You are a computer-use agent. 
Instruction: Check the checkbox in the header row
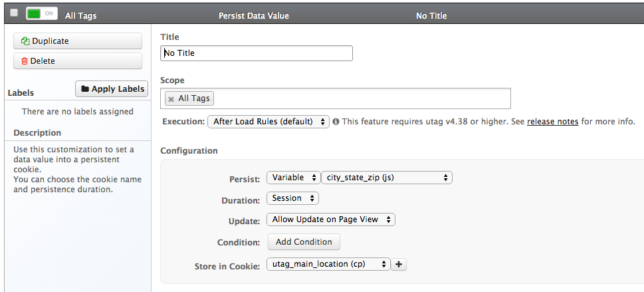(14, 13)
